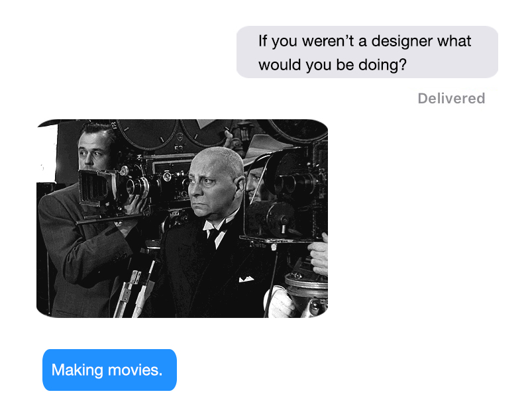530x420 pixels.
Task: Select the 'If you weren't a designer' message bubble
Action: 367,52
